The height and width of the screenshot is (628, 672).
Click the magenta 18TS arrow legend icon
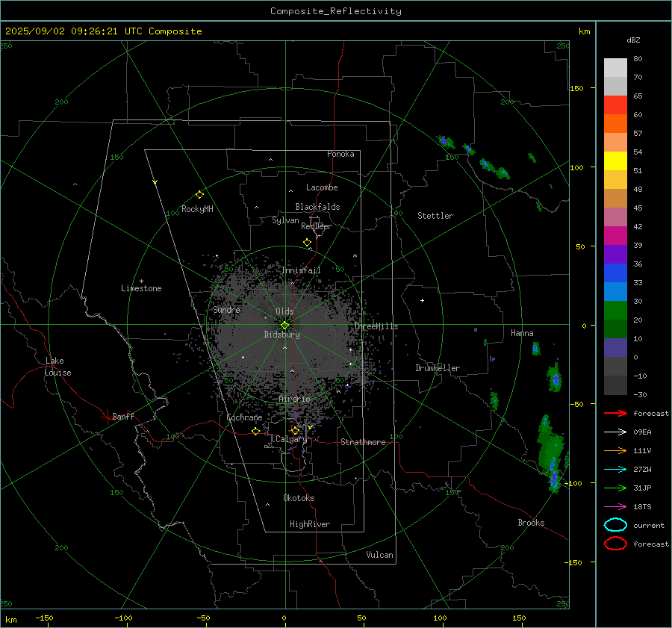[x=615, y=507]
